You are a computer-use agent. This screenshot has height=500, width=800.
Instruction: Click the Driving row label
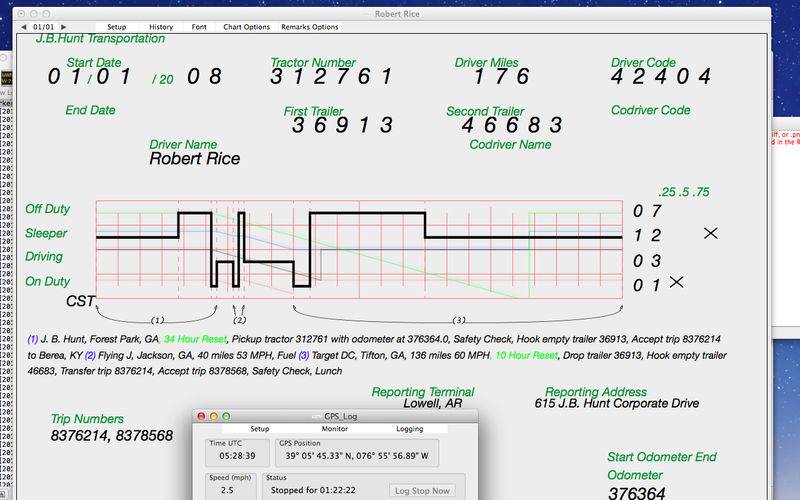[x=44, y=257]
